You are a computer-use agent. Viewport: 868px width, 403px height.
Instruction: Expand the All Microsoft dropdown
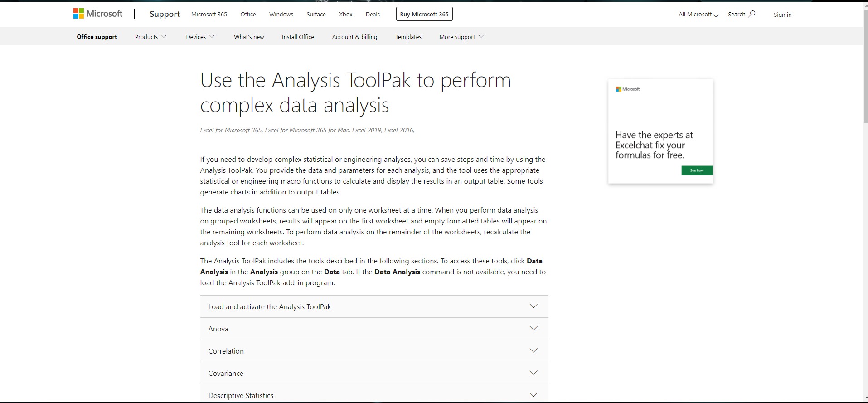point(698,15)
